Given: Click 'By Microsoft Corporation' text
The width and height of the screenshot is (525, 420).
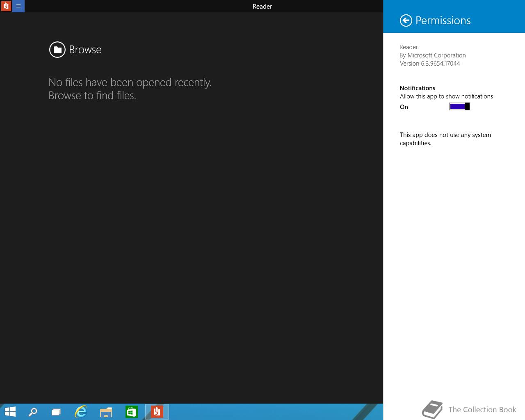Looking at the screenshot, I should point(433,55).
